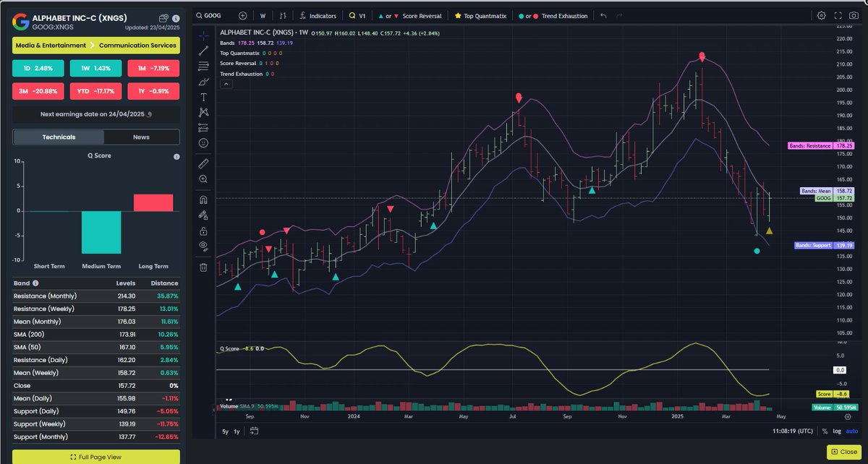Screen dimensions: 868x464
Task: Click the redo arrow
Action: (620, 15)
